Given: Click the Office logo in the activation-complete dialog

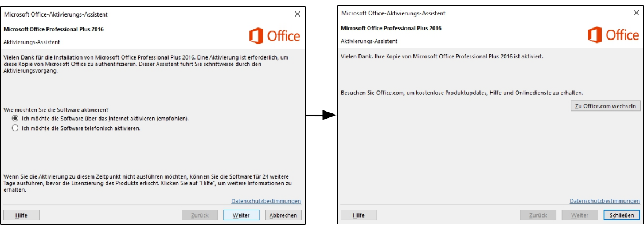Looking at the screenshot, I should [x=613, y=35].
